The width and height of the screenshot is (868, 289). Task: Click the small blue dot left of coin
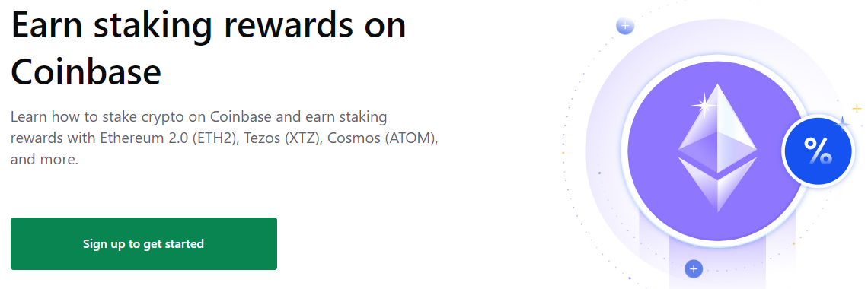[599, 173]
